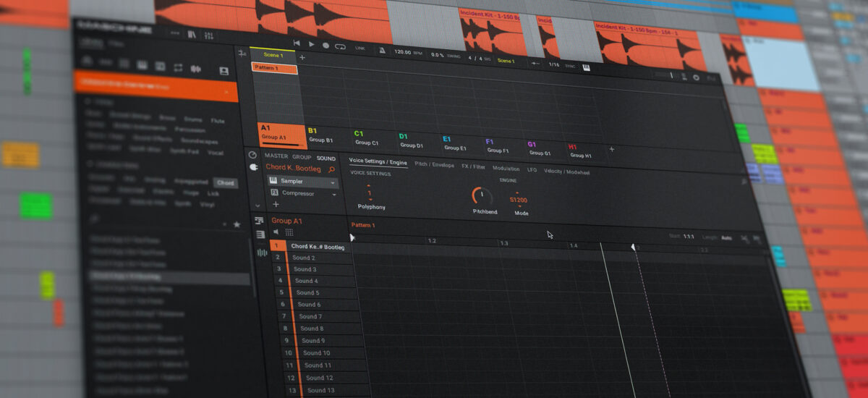The width and height of the screenshot is (868, 398).
Task: Open Voice Settings / Engine page
Action: pyautogui.click(x=378, y=161)
